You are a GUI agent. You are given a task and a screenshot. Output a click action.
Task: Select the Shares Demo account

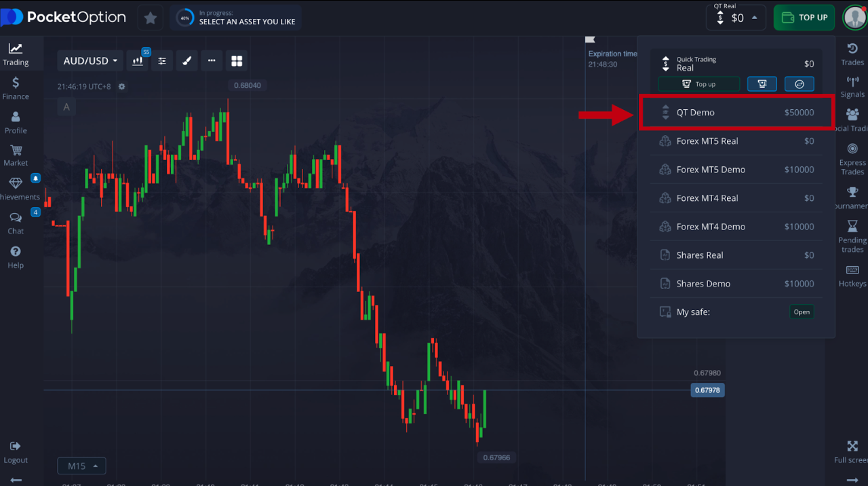(736, 284)
